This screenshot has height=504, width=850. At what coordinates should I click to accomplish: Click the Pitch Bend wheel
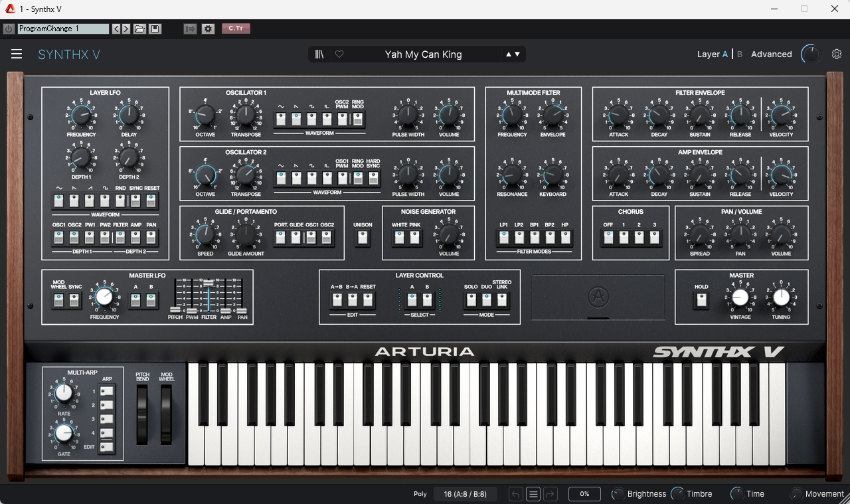point(141,414)
